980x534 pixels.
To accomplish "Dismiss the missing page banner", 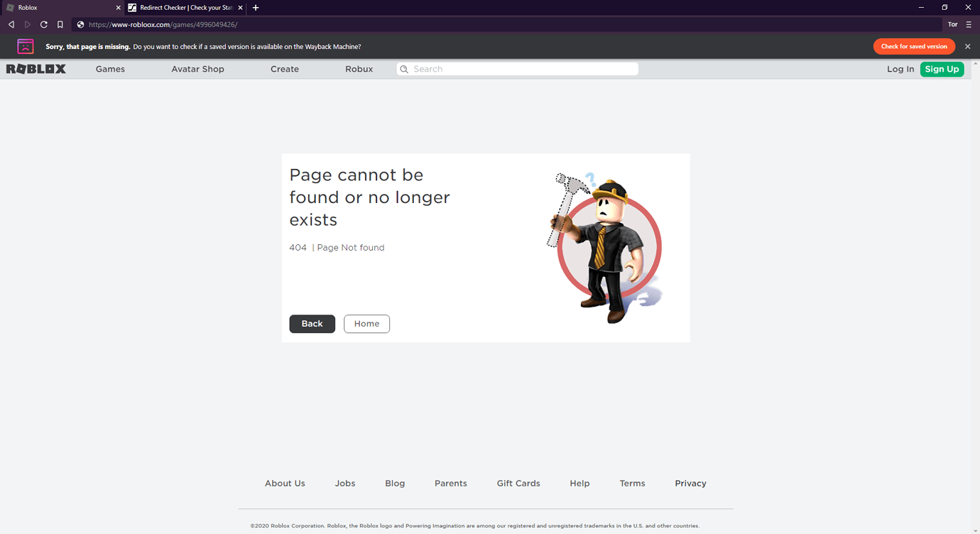I will coord(967,45).
